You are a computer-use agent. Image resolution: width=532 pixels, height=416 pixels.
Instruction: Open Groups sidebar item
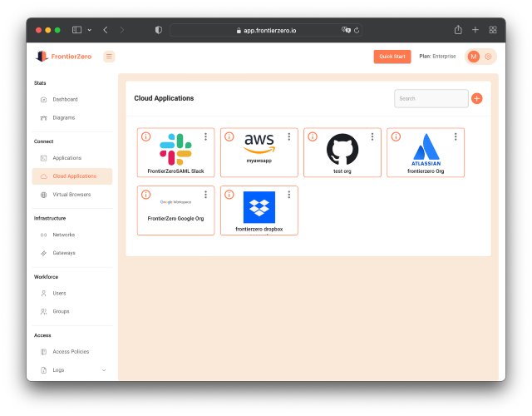[72, 311]
